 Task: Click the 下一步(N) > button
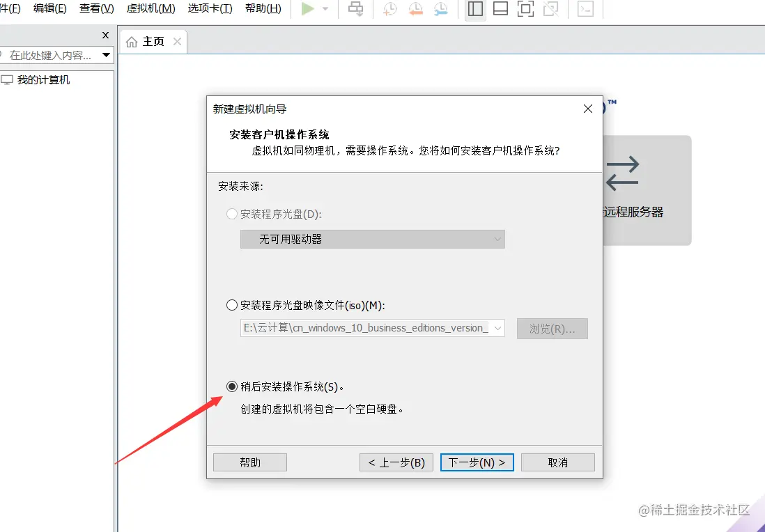[477, 462]
